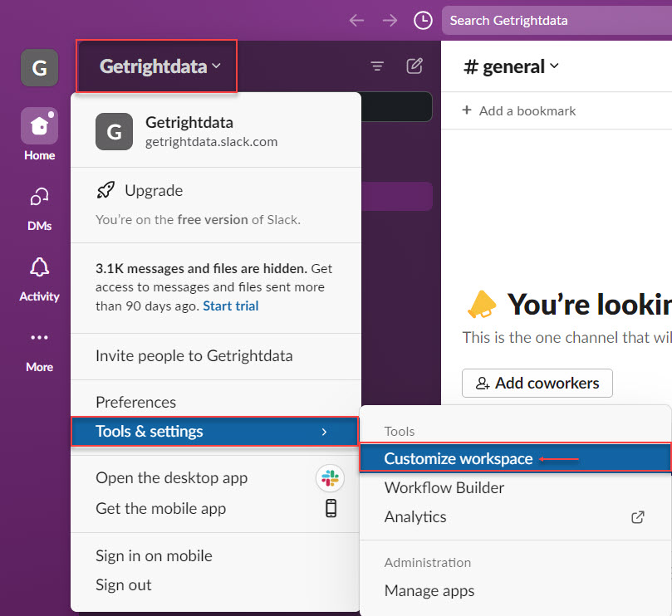This screenshot has width=672, height=616.
Task: Click the external link icon beside Analytics
Action: 638,517
